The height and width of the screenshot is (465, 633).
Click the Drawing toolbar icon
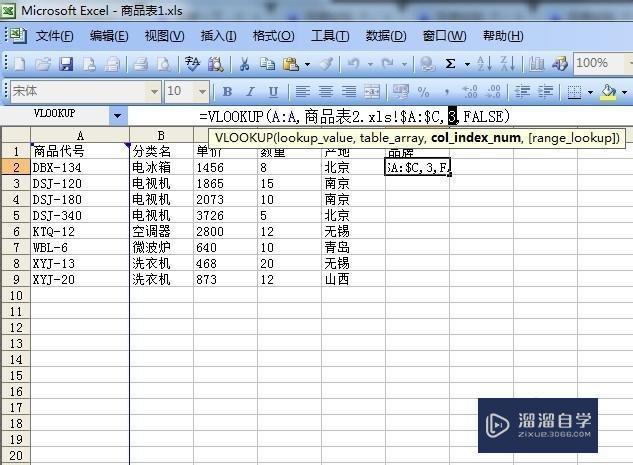[560, 64]
